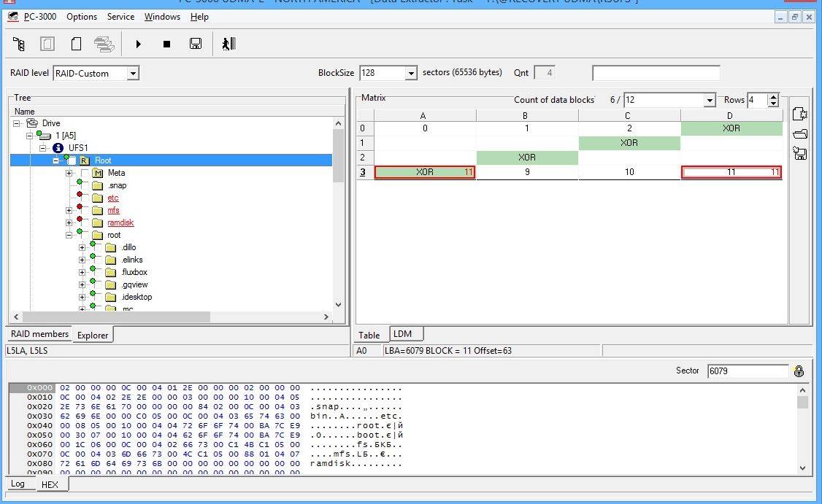
Task: Tick the .snap folder checkbox
Action: 85,185
